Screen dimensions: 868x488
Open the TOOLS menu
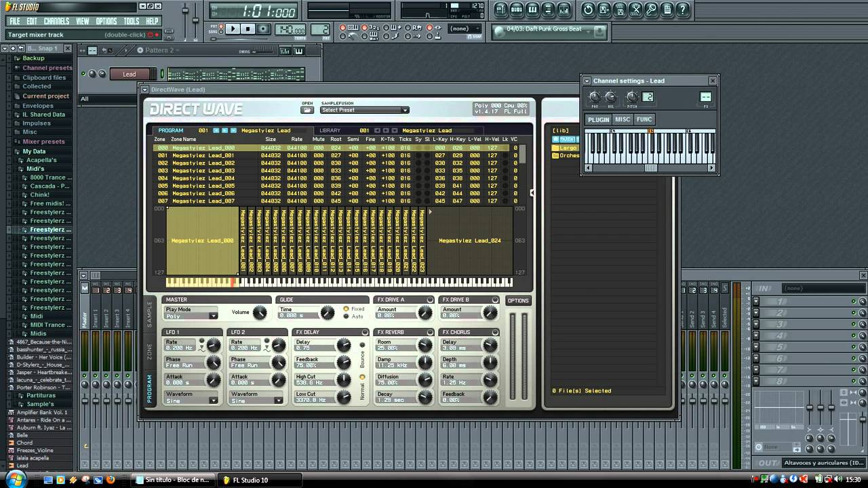pyautogui.click(x=132, y=21)
